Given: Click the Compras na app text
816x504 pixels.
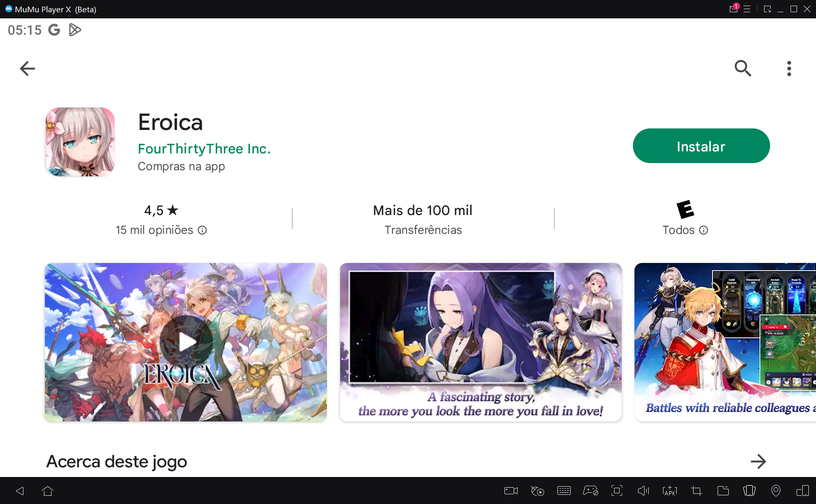Looking at the screenshot, I should click(x=182, y=167).
